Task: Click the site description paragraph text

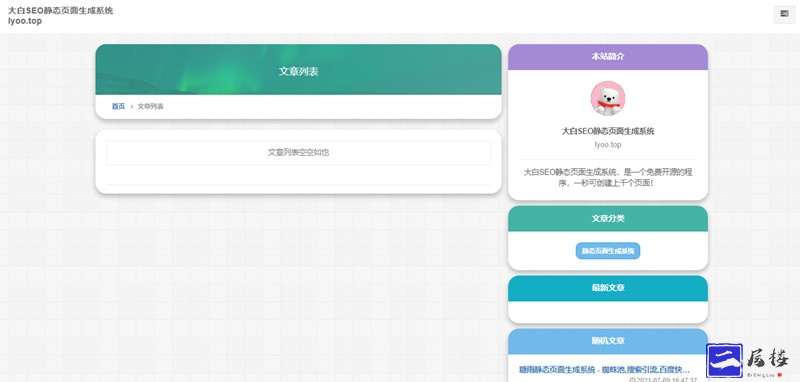Action: click(608, 177)
